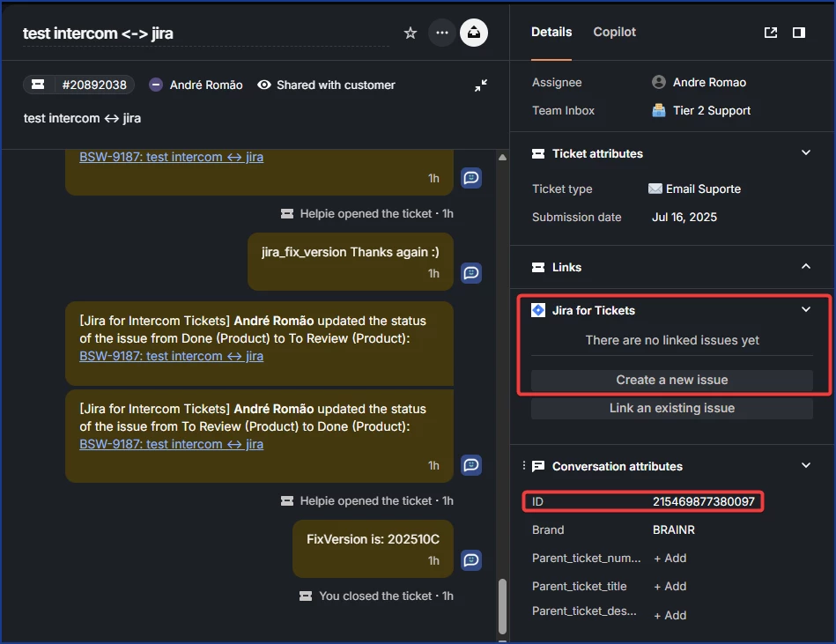The height and width of the screenshot is (644, 836).
Task: Click the Submission date Jul 16, 2025 value
Action: tap(684, 217)
